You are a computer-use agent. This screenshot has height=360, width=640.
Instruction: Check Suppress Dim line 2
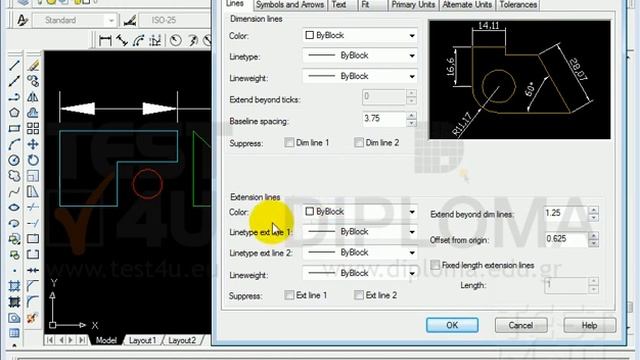pyautogui.click(x=359, y=142)
